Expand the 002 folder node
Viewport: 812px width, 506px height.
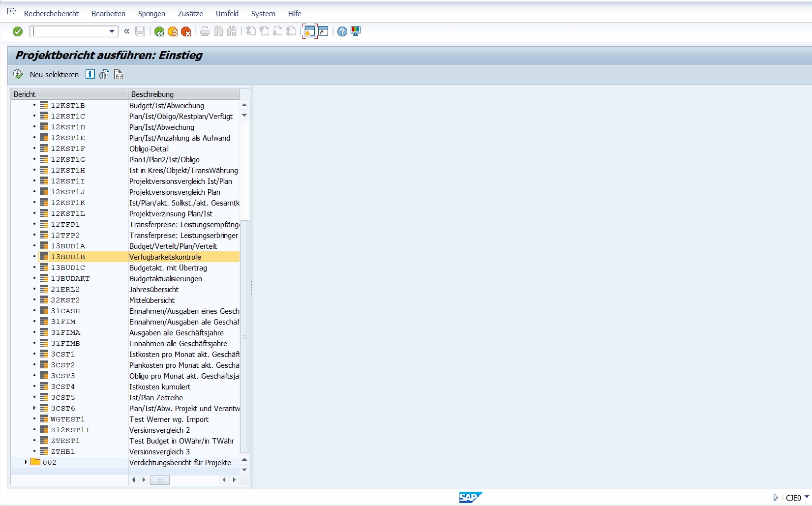tap(26, 462)
